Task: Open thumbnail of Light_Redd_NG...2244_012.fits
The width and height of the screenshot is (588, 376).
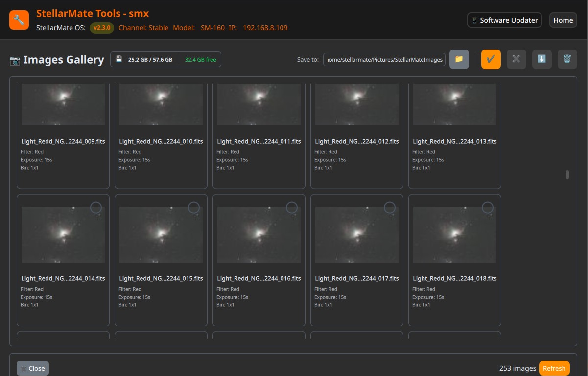Action: pos(357,104)
